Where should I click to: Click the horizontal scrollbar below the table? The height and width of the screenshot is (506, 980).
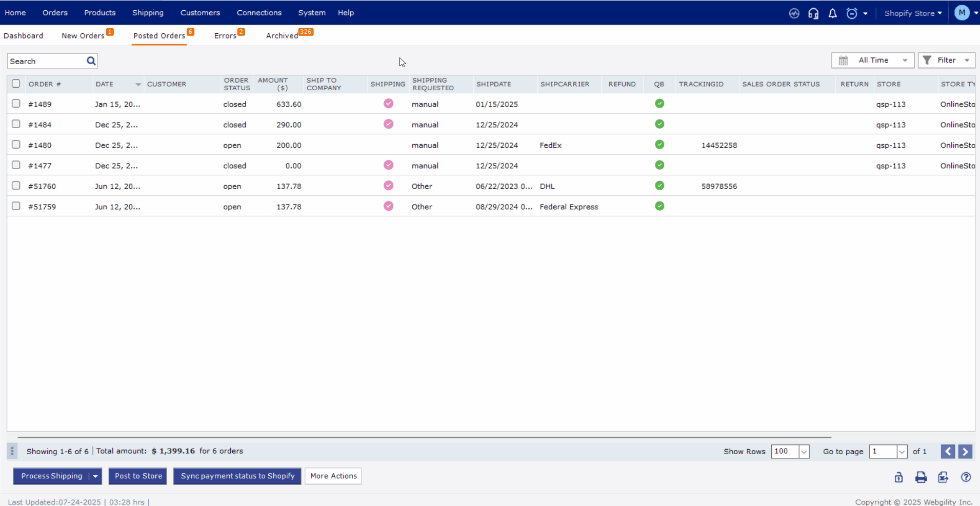(x=424, y=437)
